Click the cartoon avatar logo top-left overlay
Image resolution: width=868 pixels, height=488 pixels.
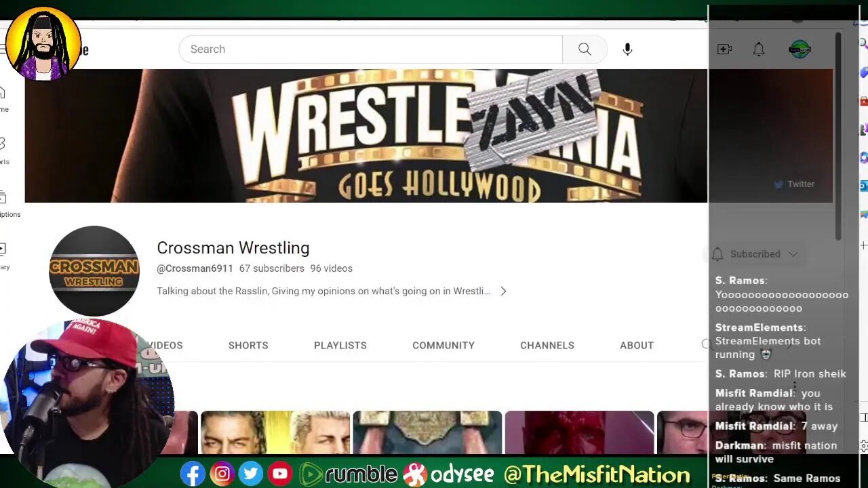(43, 43)
